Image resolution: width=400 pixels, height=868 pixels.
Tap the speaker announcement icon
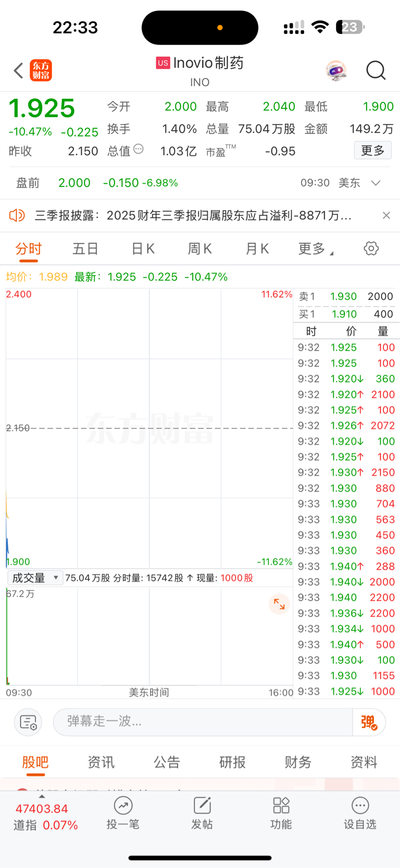17,215
